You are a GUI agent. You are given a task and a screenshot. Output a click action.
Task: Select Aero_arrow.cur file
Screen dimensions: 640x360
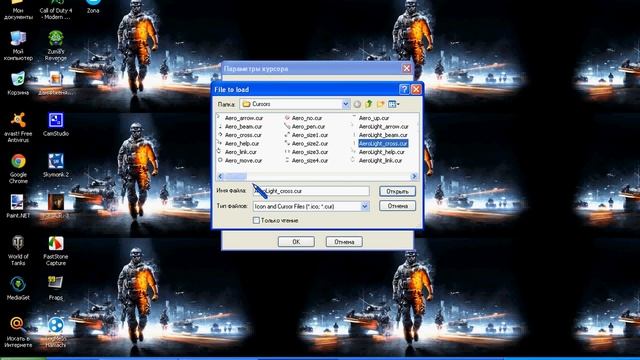244,118
